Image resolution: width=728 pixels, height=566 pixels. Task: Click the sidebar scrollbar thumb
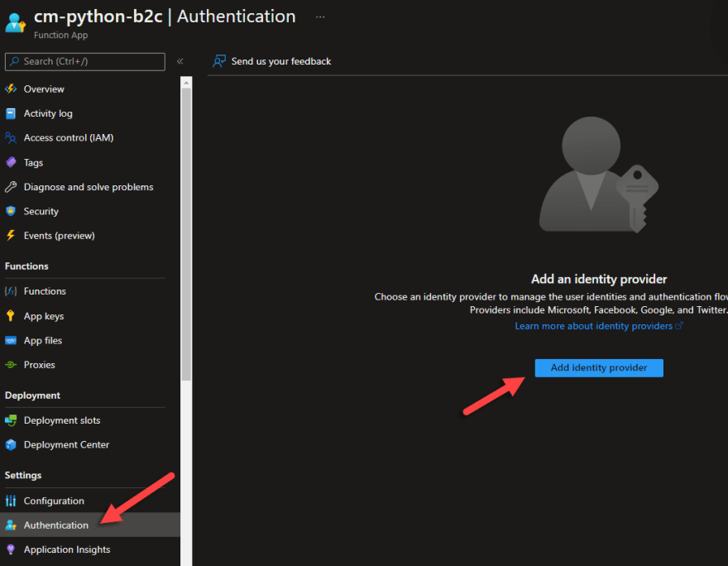coord(186,234)
